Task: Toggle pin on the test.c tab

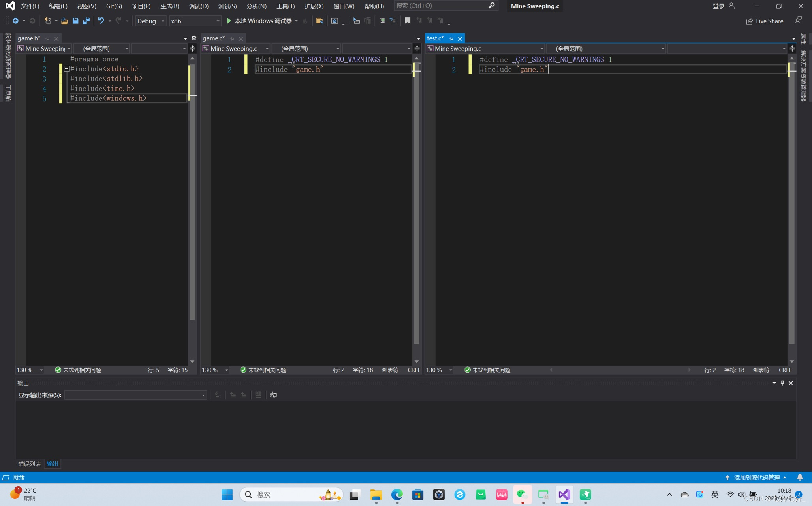Action: 451,39
